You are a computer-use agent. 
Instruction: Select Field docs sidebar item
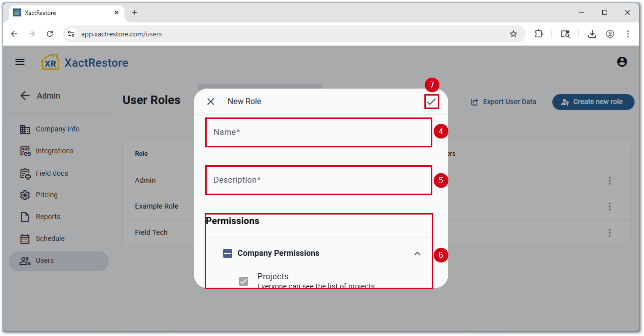click(x=52, y=173)
